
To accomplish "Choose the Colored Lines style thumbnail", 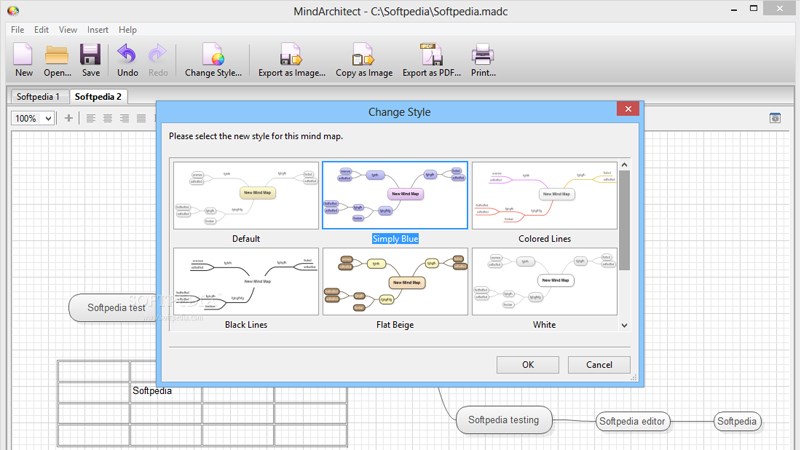I will (x=544, y=196).
